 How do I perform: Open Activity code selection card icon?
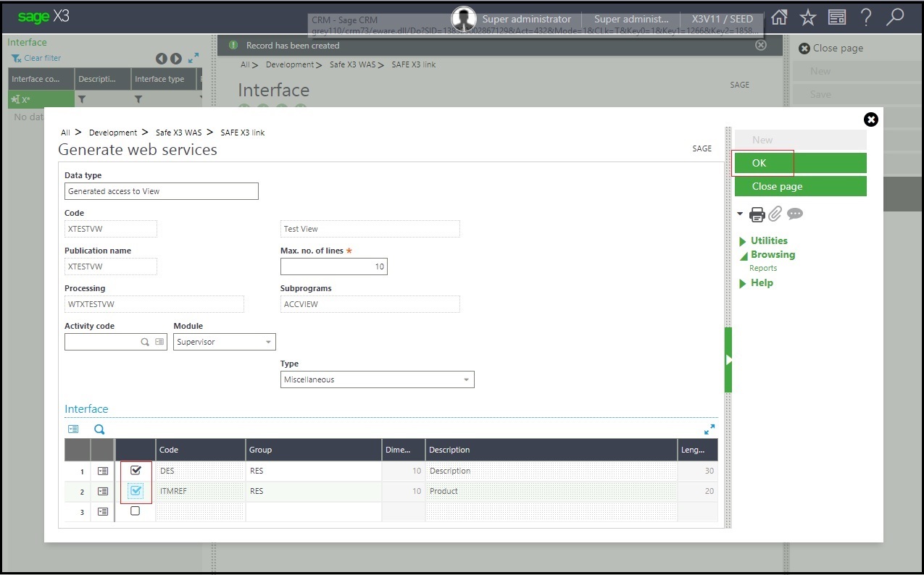159,342
